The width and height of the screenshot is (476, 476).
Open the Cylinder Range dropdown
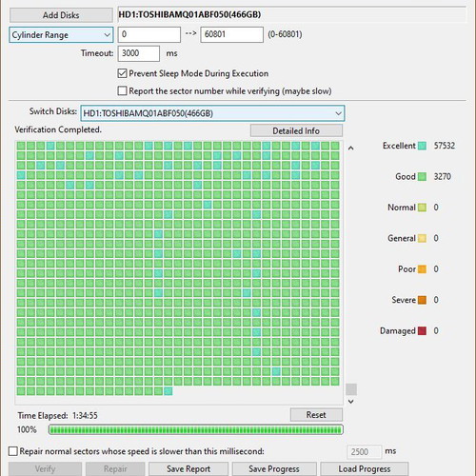pos(61,35)
